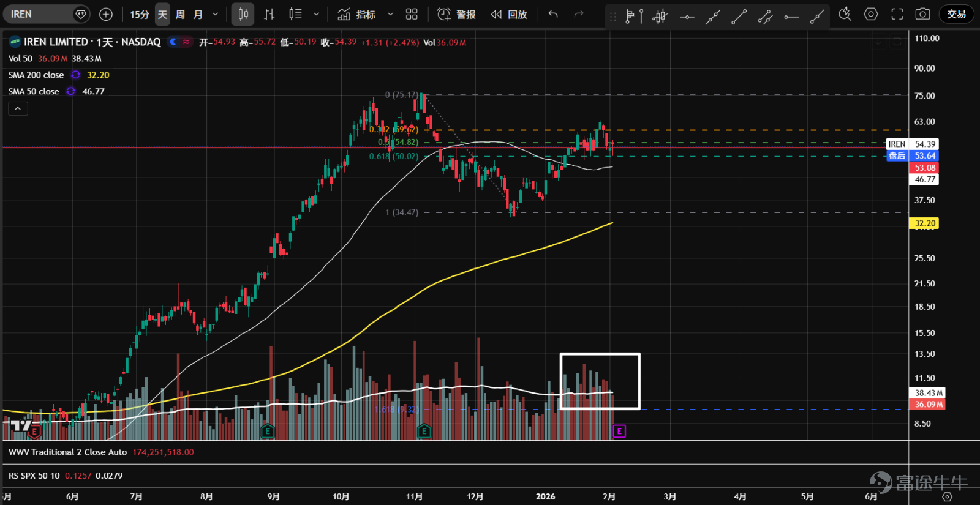980x505 pixels.
Task: Select the vertical pin line drawing tool
Action: tap(641, 17)
